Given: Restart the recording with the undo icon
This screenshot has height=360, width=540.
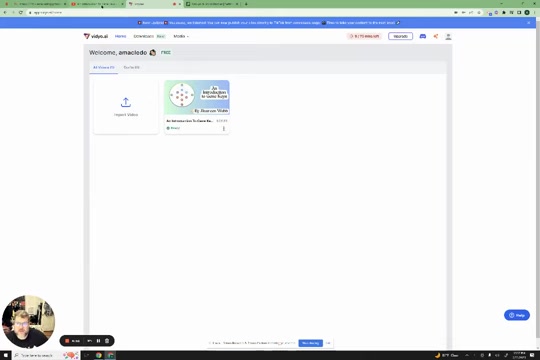Looking at the screenshot, I should tap(90, 341).
